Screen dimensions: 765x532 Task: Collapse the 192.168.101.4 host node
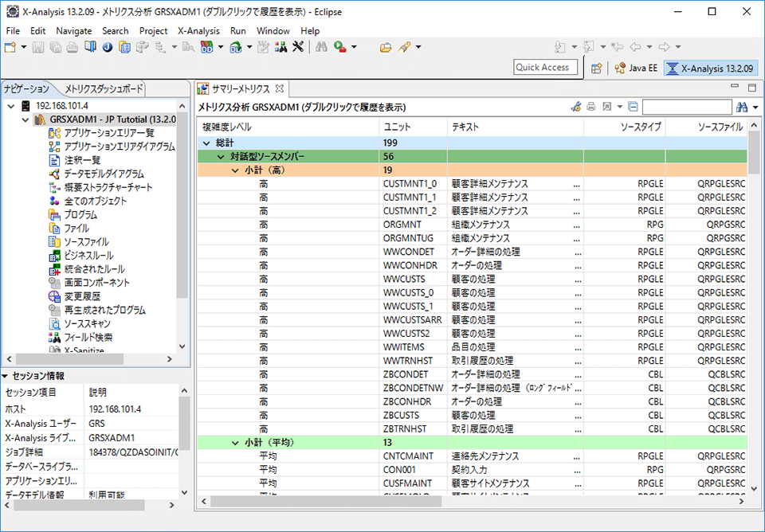(x=11, y=106)
